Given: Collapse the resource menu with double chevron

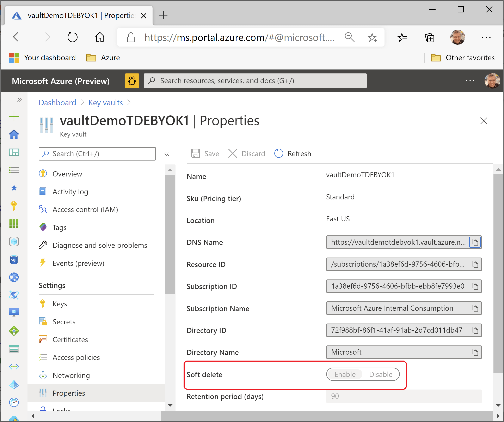Looking at the screenshot, I should 167,154.
